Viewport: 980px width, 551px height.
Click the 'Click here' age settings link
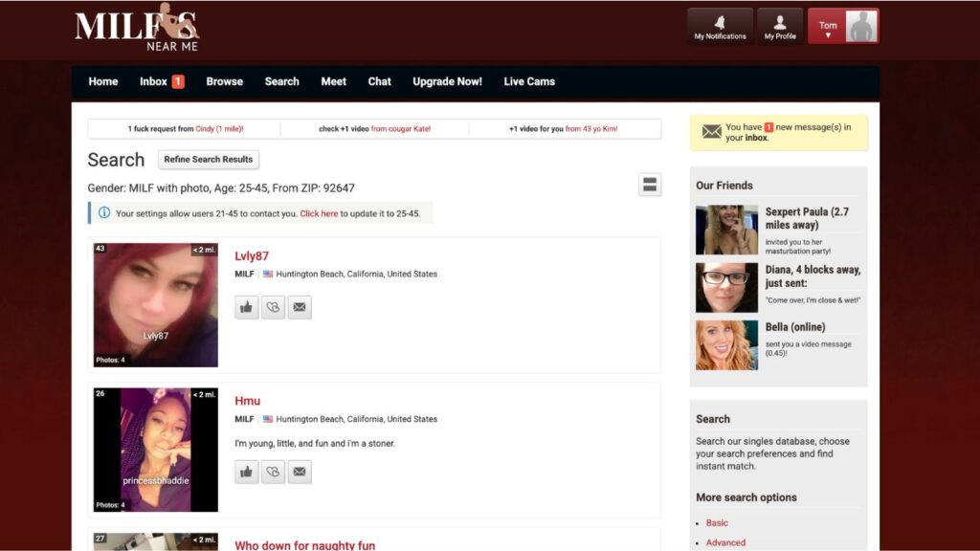point(319,213)
